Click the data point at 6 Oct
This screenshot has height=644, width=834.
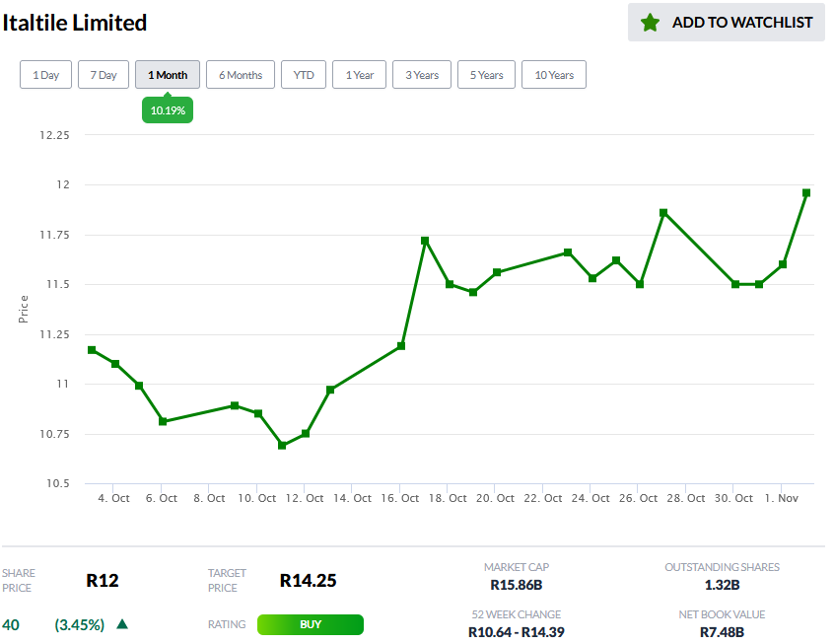click(164, 421)
